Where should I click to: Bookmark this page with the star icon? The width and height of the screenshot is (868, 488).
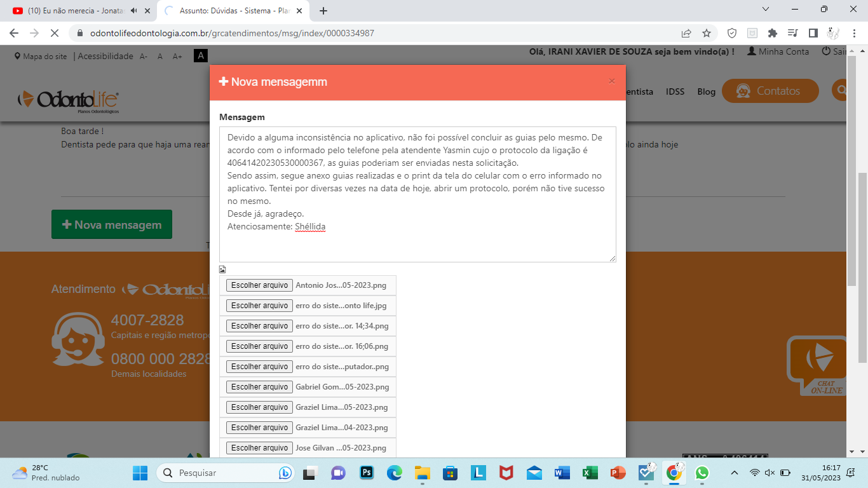(x=707, y=33)
